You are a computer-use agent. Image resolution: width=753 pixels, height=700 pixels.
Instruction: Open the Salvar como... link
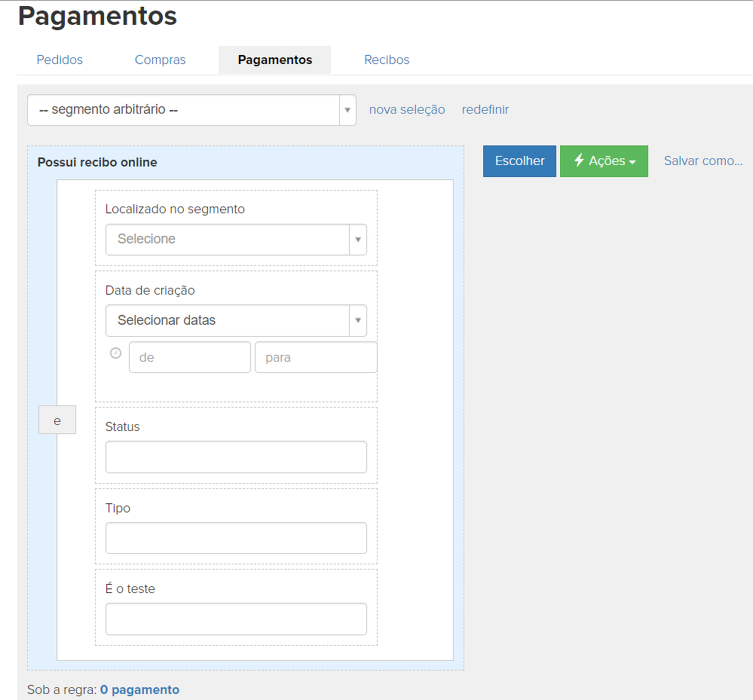(x=703, y=160)
